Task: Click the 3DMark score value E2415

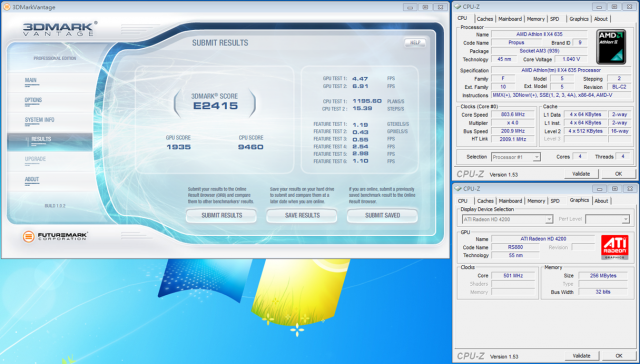Action: point(215,106)
